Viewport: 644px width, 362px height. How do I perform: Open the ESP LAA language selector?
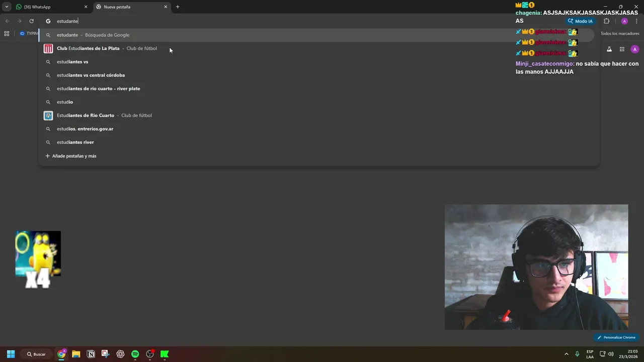click(x=590, y=354)
